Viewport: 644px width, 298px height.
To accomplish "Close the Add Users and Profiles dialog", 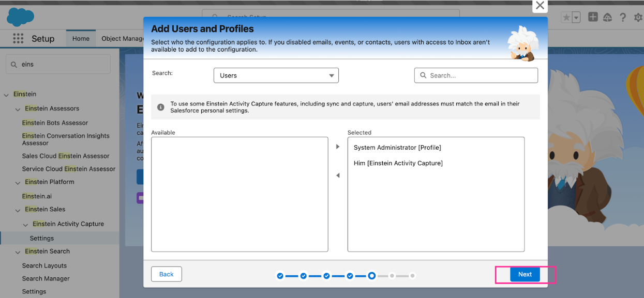I will [540, 6].
